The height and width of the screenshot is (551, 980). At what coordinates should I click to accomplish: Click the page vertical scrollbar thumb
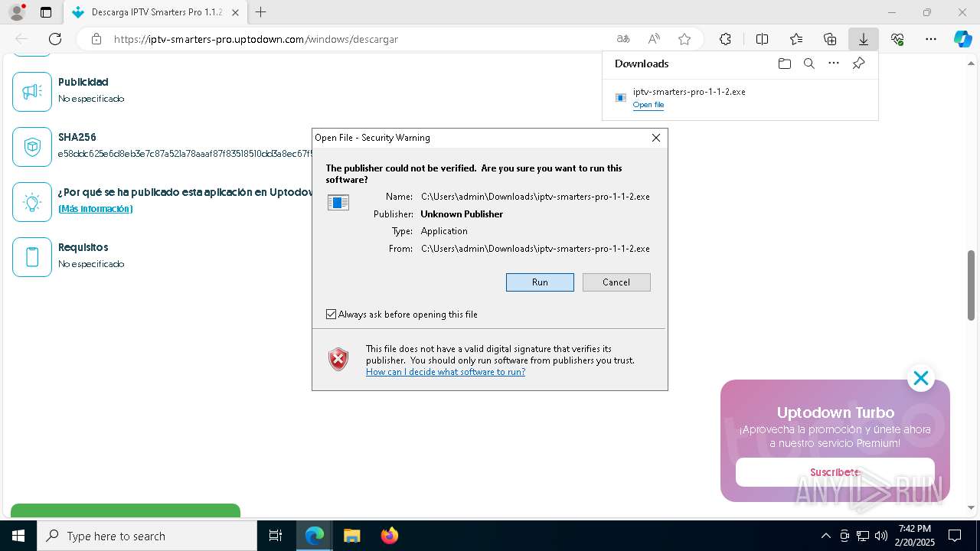pyautogui.click(x=971, y=285)
